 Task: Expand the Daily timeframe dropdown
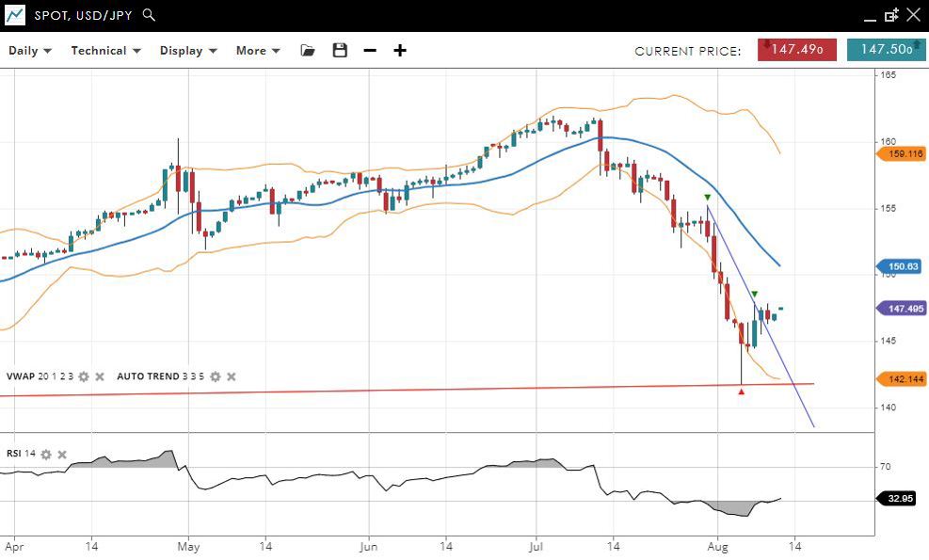click(x=30, y=51)
